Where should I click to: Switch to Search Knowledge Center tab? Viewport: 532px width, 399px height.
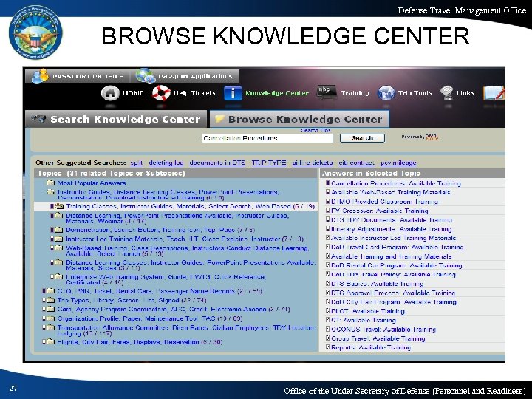click(116, 119)
